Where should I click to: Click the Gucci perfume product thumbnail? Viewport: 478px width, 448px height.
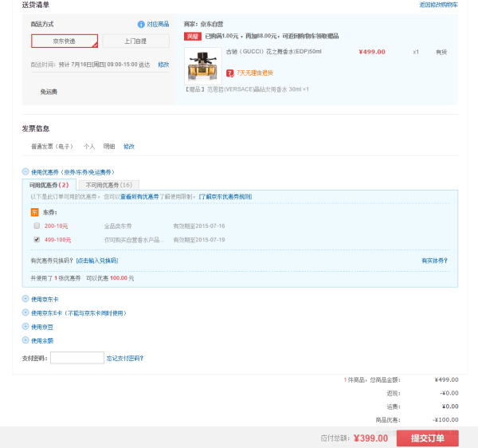[x=202, y=66]
